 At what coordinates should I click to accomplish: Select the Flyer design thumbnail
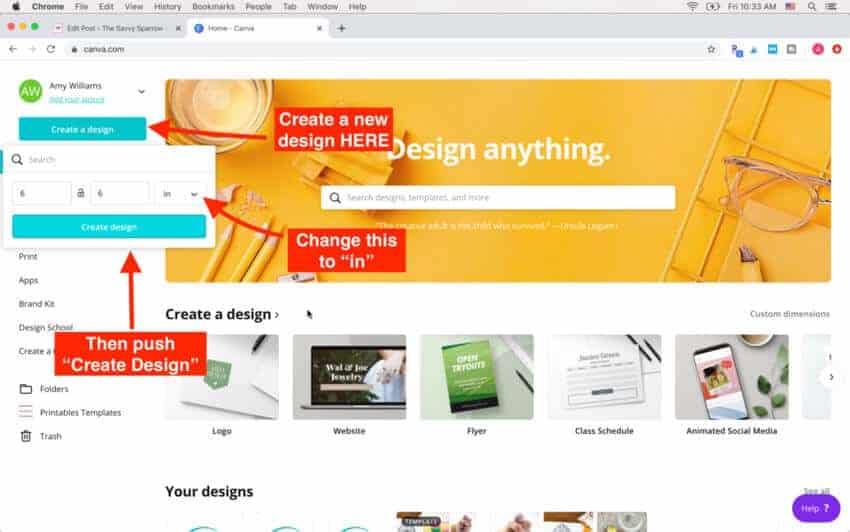[476, 377]
